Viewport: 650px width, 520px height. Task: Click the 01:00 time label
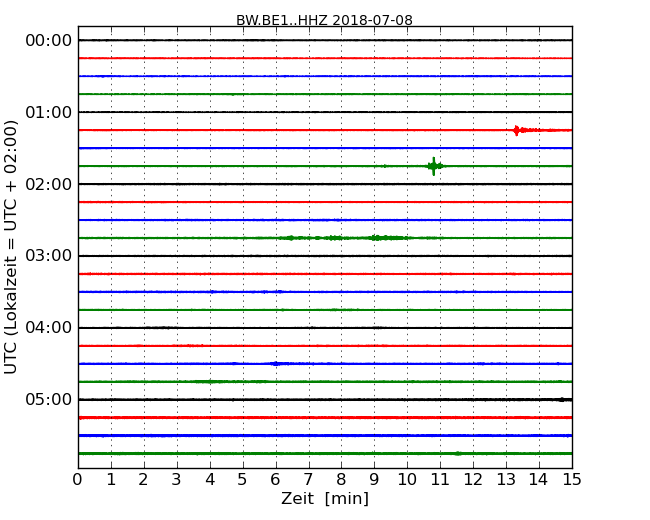click(49, 112)
